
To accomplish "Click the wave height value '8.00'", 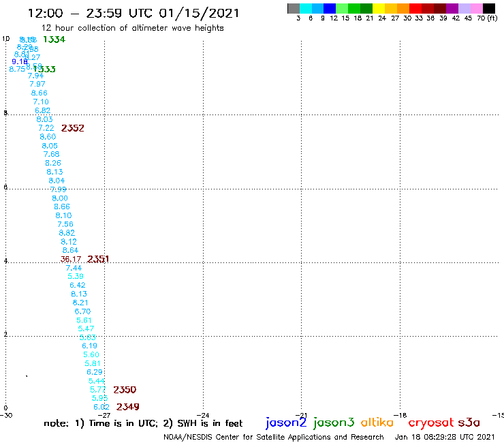I will pos(60,198).
